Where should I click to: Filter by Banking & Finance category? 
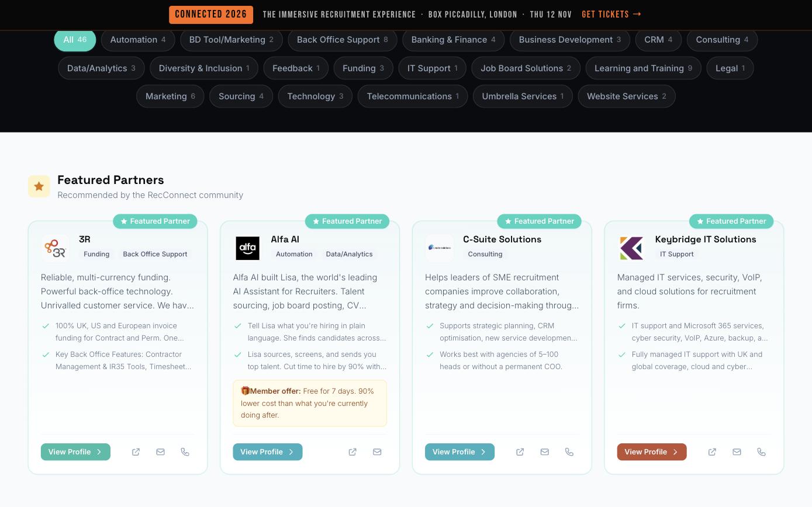tap(454, 40)
